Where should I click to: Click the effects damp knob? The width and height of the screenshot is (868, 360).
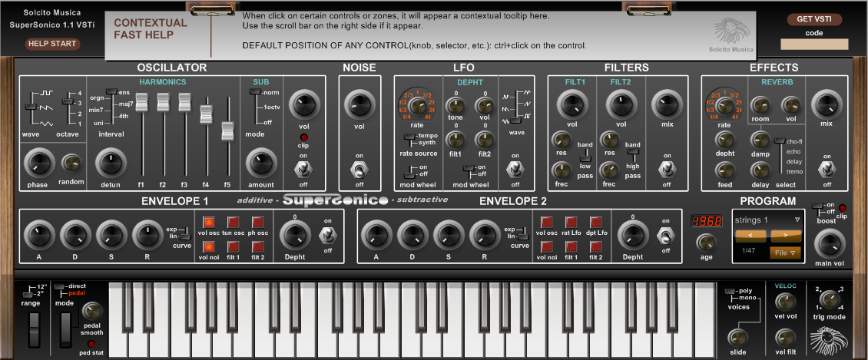tap(760, 140)
